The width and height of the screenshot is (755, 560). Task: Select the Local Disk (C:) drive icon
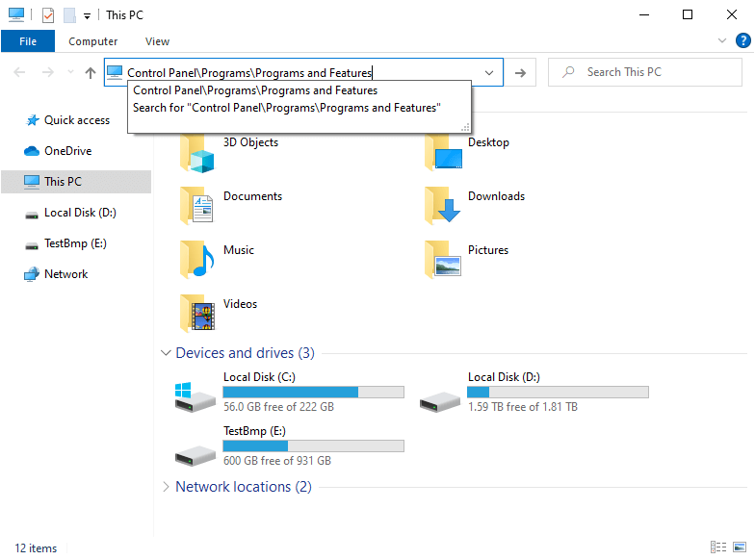(x=195, y=397)
